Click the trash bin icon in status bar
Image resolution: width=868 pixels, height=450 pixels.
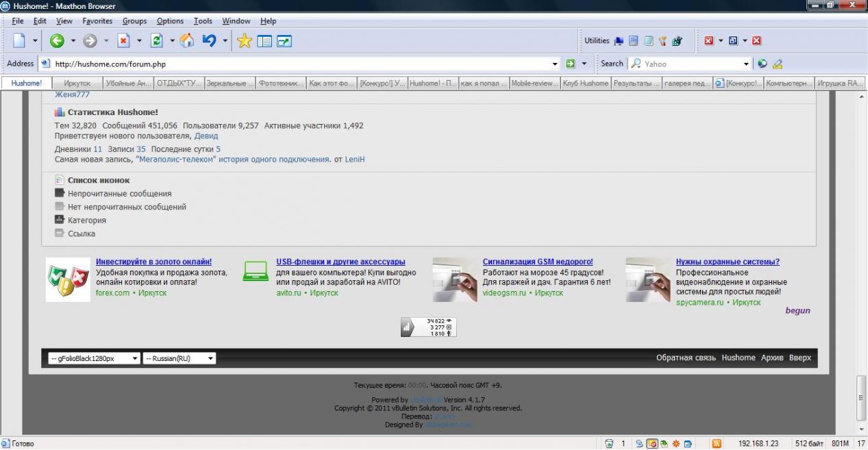(608, 444)
